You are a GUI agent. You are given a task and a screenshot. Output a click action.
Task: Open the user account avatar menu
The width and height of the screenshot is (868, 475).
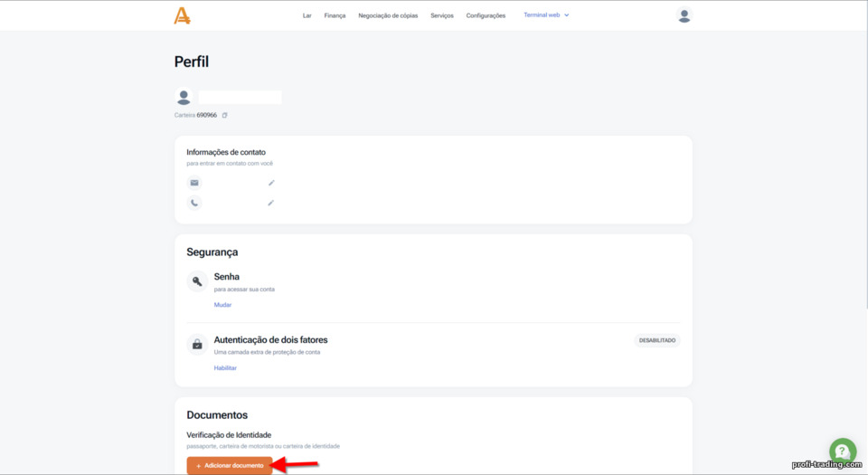click(684, 15)
